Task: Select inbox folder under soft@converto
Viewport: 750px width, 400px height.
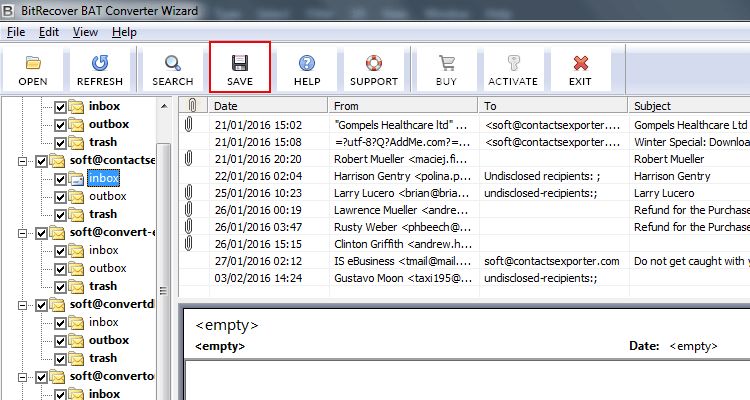Action: [x=104, y=394]
